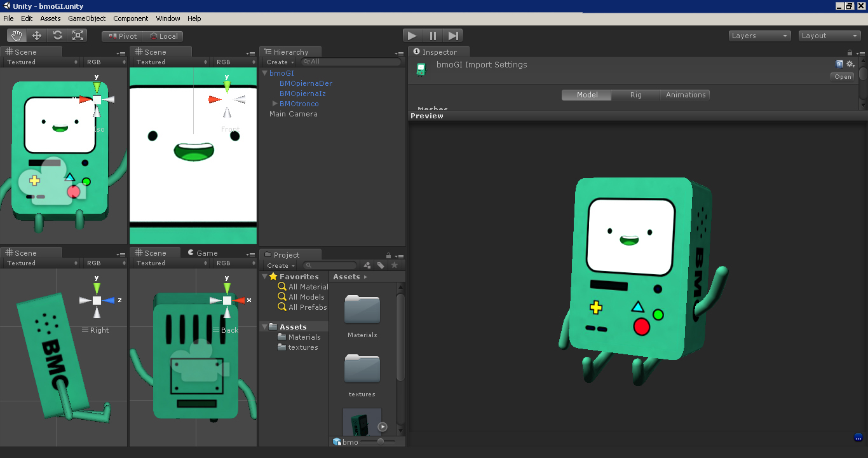This screenshot has width=868, height=458.
Task: Select All Prefabs under Favorites
Action: point(303,307)
